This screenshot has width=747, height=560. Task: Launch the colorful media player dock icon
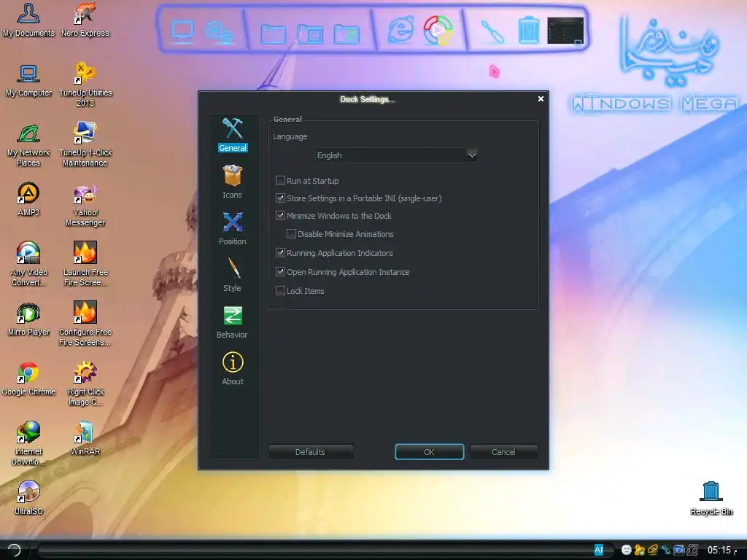438,31
